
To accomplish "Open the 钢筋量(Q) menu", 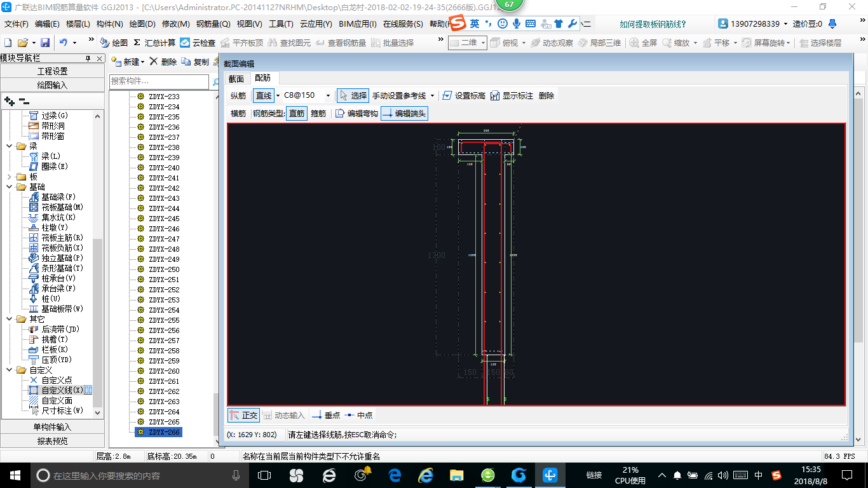I will [214, 24].
